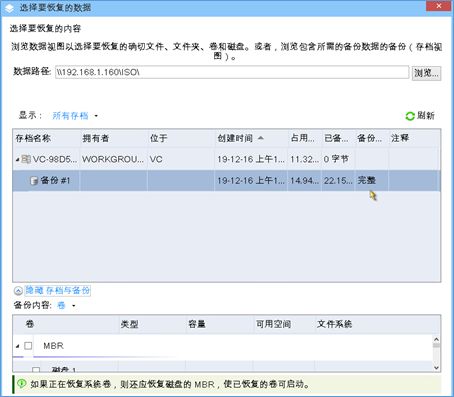The image size is (454, 397).
Task: Click the WORKGROU... owner cell
Action: coord(113,159)
